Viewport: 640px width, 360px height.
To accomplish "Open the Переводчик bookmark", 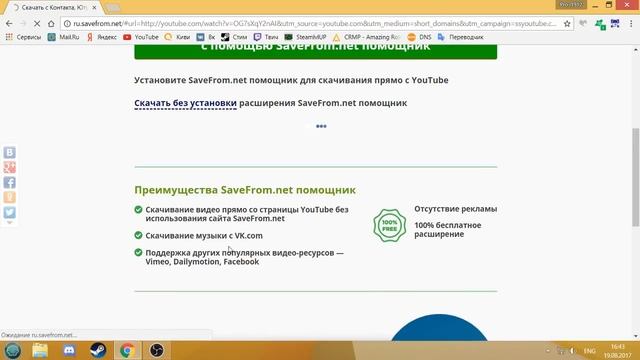I will click(460, 37).
